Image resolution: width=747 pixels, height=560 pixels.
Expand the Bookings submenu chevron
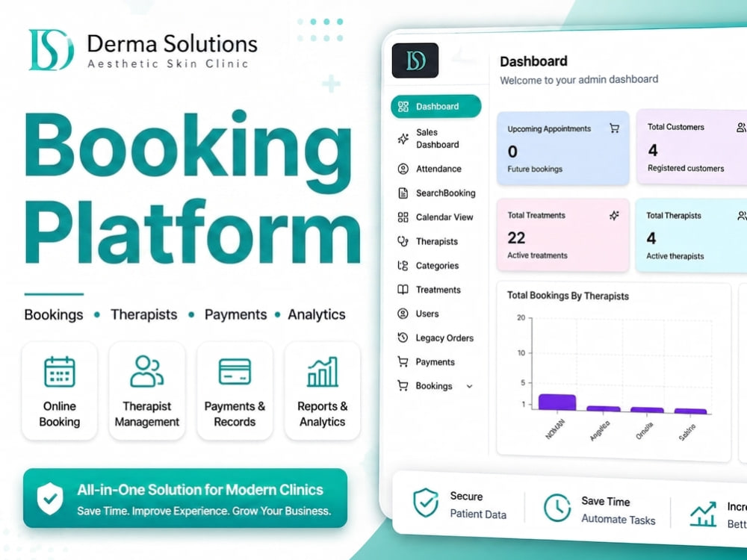(469, 386)
